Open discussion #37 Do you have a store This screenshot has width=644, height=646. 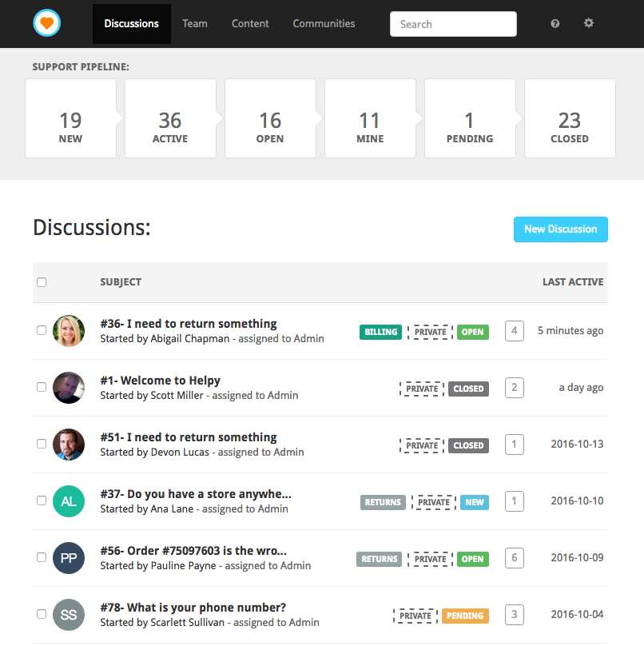[196, 494]
